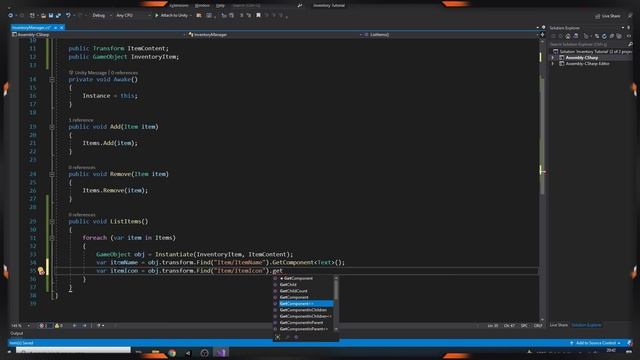Open the ListItems member navigation dropdown
This screenshot has height=360, width=640.
[x=451, y=35]
